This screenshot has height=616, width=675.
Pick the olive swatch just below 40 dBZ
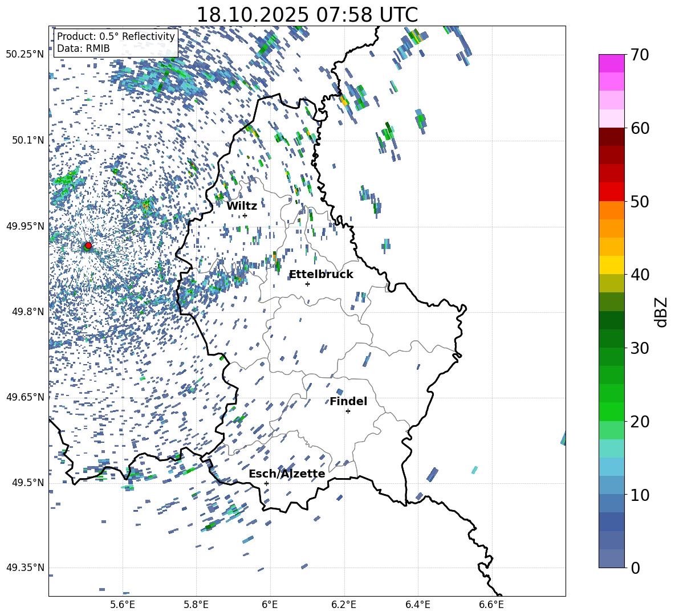click(x=611, y=283)
